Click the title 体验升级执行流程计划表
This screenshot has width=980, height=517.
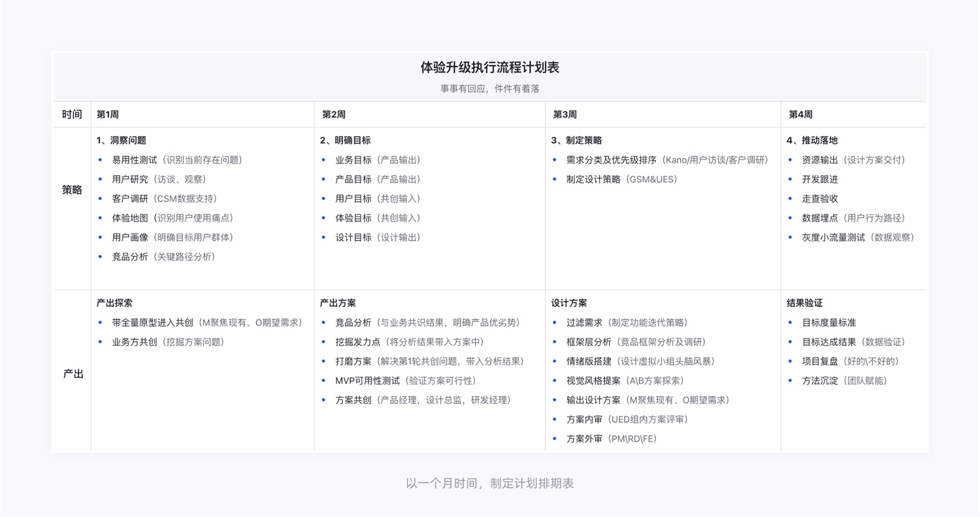point(489,67)
